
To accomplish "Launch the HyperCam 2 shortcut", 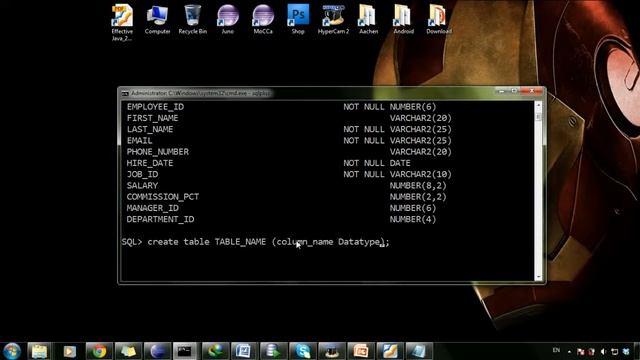I will coord(333,20).
